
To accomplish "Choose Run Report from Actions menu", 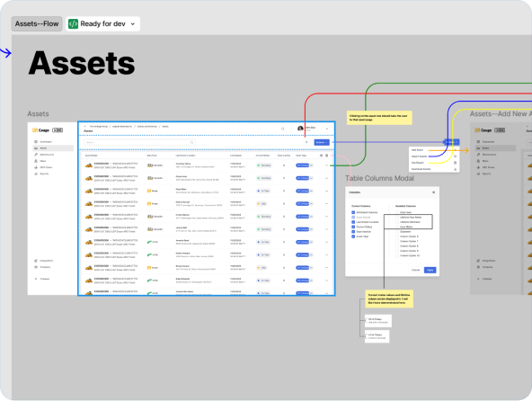I will [434, 163].
